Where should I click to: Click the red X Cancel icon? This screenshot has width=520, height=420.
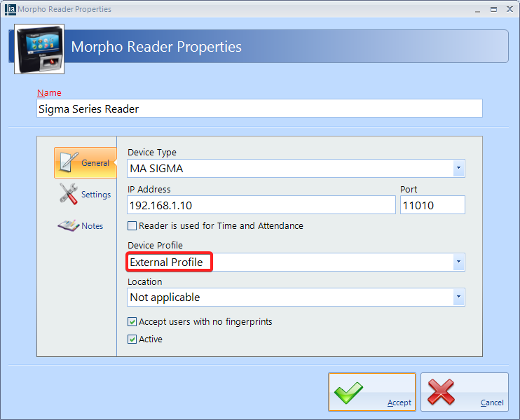pyautogui.click(x=441, y=392)
